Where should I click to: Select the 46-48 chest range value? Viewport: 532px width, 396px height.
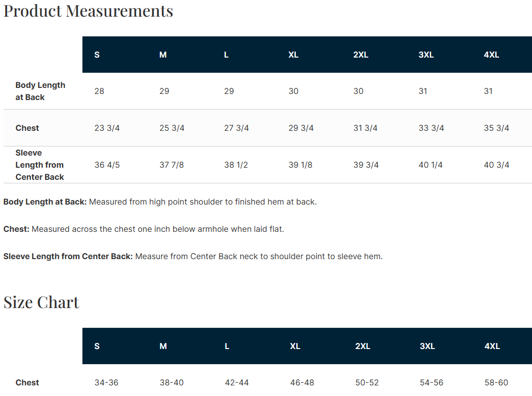tap(302, 382)
